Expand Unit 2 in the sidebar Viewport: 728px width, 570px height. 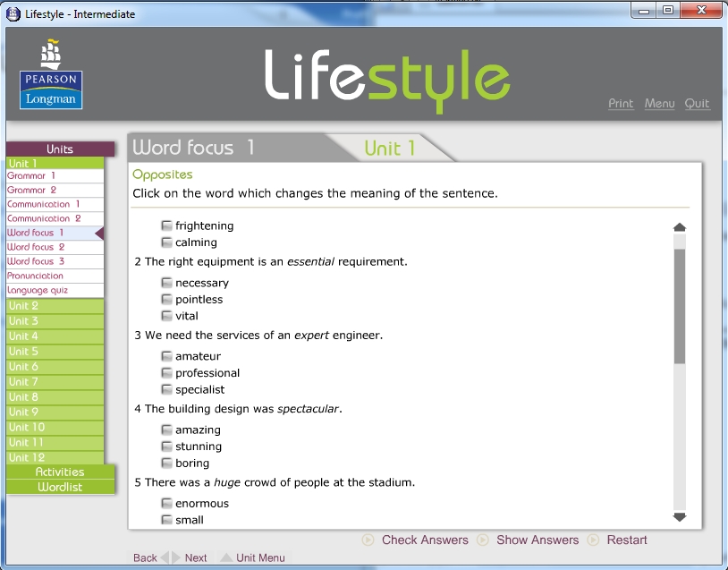55,306
